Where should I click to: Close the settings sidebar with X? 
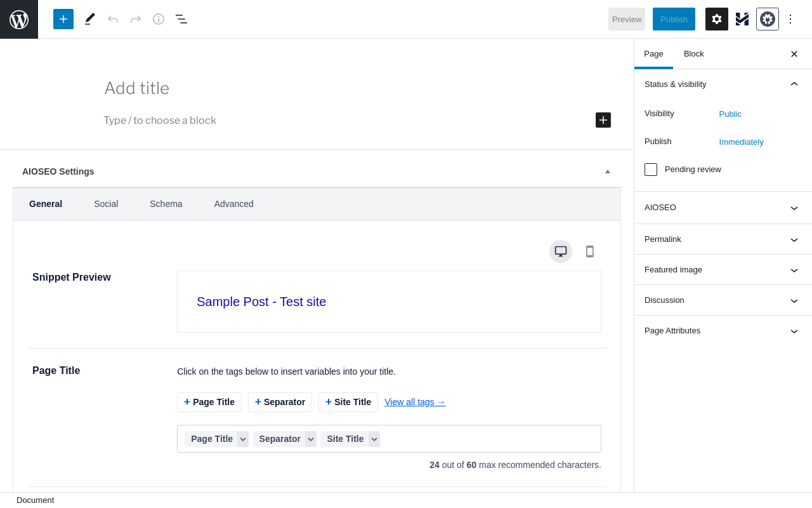[794, 54]
